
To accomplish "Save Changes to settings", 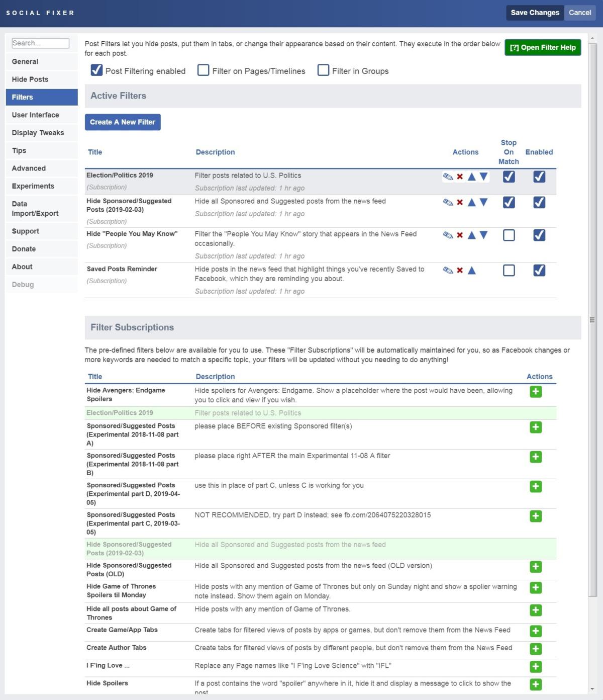I will coord(535,13).
